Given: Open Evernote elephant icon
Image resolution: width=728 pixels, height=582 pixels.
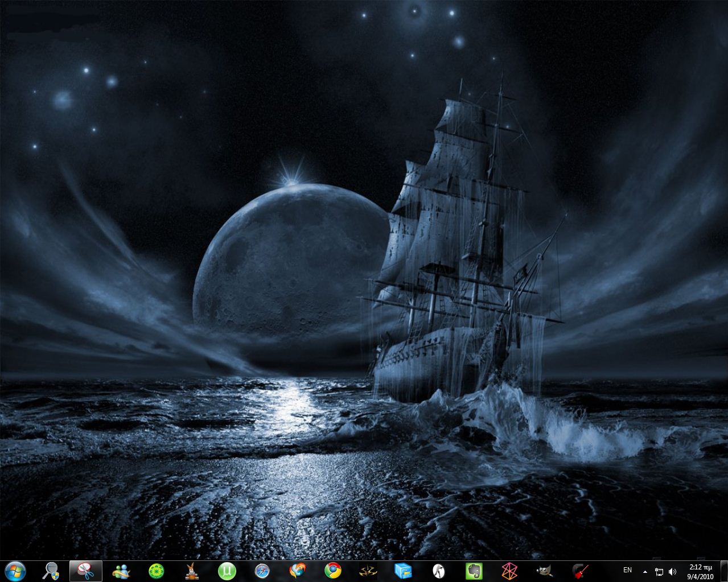Looking at the screenshot, I should tap(474, 571).
